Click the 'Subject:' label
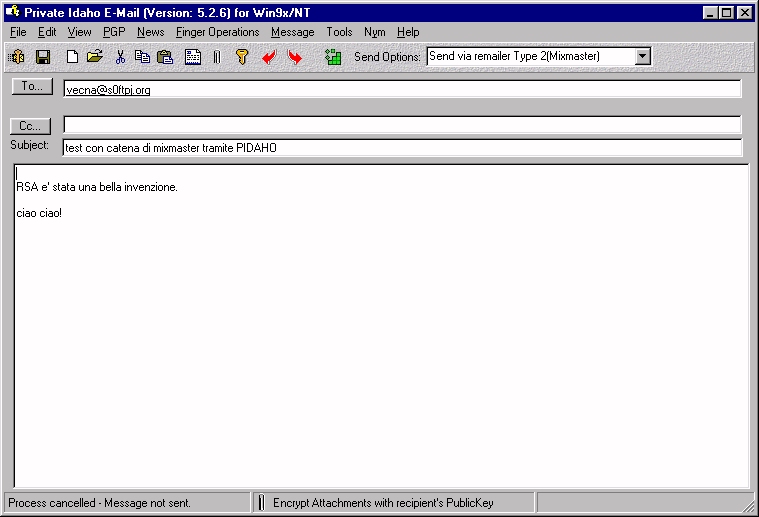759x517 pixels. point(30,145)
